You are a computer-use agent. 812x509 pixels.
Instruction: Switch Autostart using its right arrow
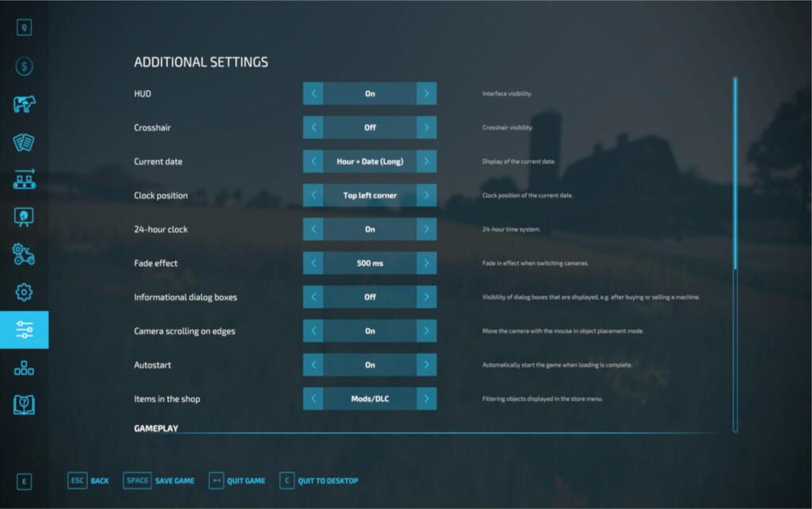pyautogui.click(x=426, y=365)
